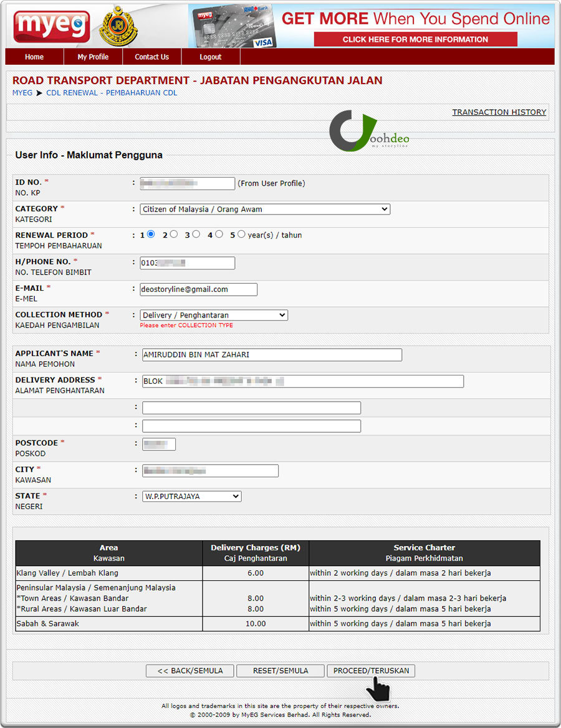Click the RESET/SEMULA button

pyautogui.click(x=280, y=671)
